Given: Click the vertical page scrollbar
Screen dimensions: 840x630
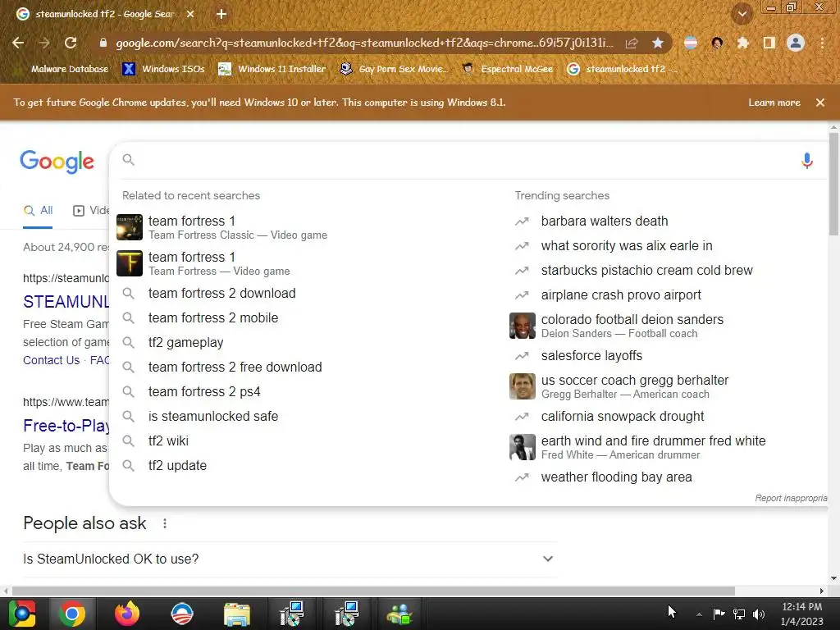Looking at the screenshot, I should 833,184.
